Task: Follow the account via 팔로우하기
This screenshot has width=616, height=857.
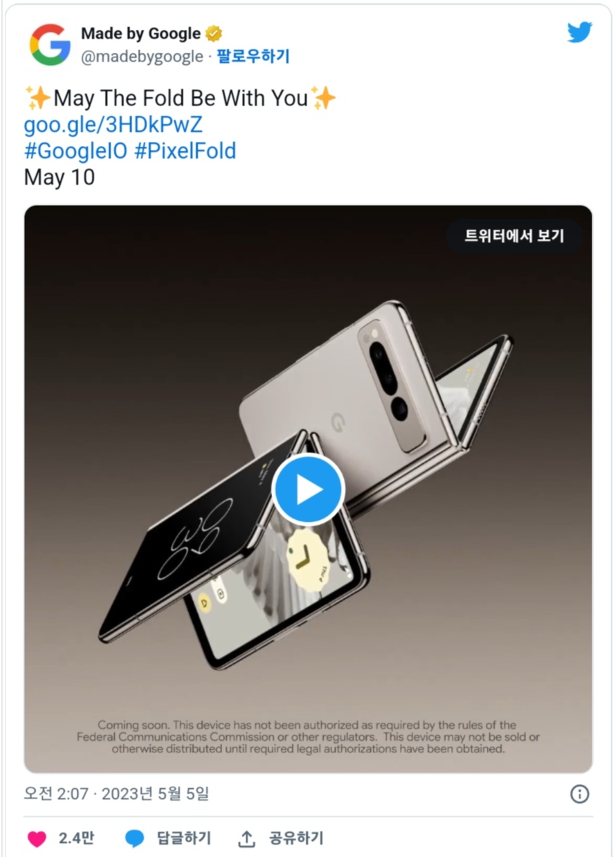Action: (253, 57)
